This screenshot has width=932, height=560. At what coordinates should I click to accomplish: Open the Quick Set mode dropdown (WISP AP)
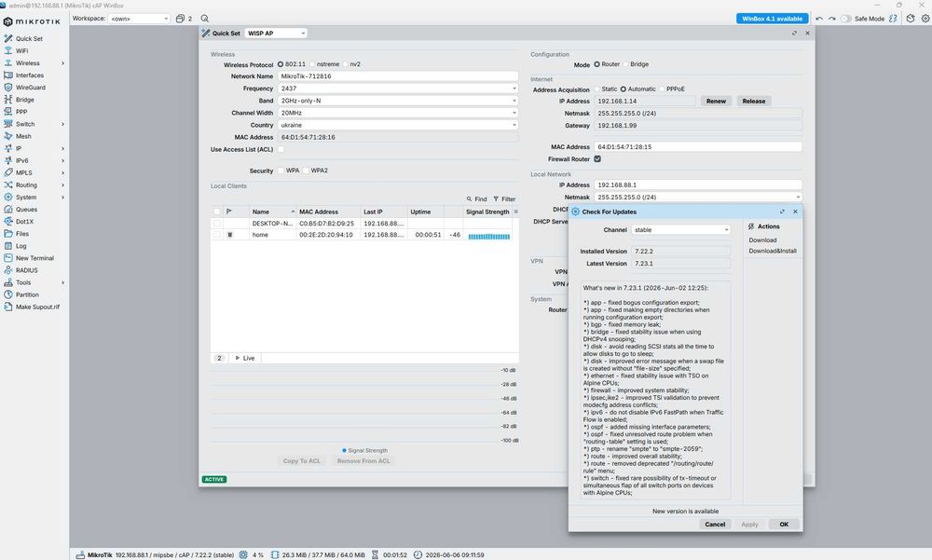tap(276, 34)
